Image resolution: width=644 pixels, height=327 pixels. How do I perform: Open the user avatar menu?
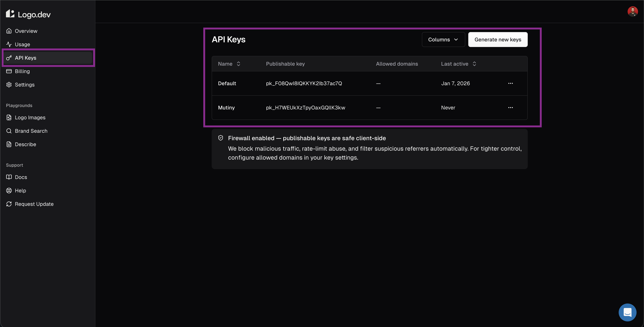click(632, 11)
